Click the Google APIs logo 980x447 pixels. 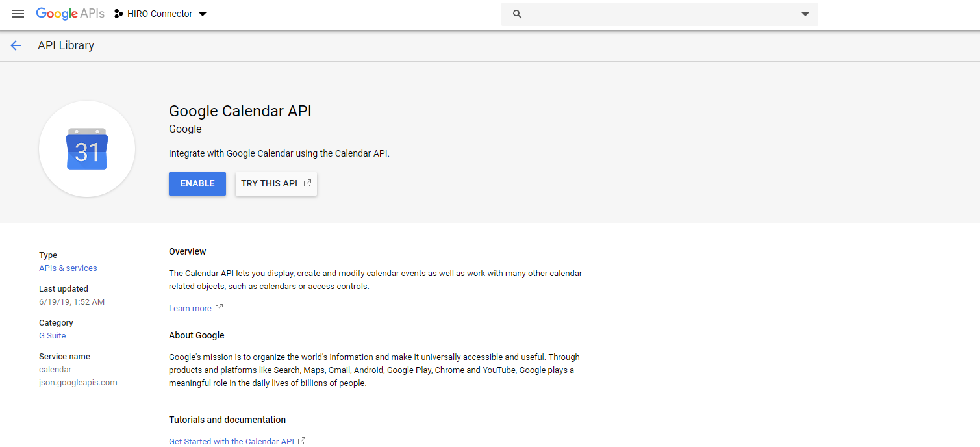pos(70,14)
